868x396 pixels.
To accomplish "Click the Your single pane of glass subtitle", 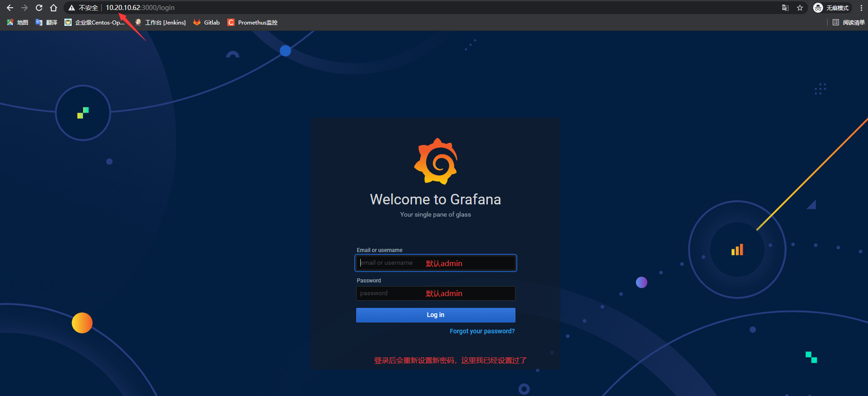I will pos(436,214).
